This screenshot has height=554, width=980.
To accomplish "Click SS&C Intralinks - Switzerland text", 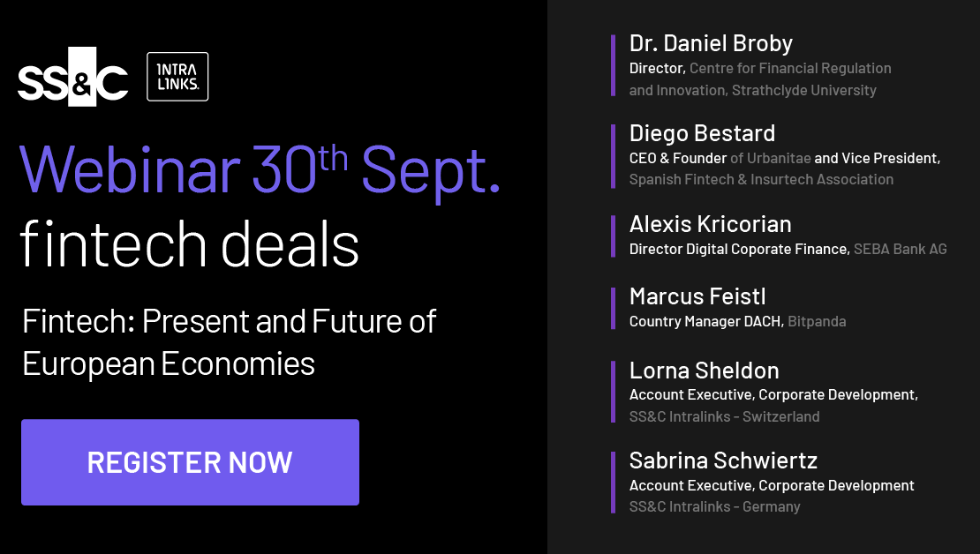I will click(x=724, y=416).
